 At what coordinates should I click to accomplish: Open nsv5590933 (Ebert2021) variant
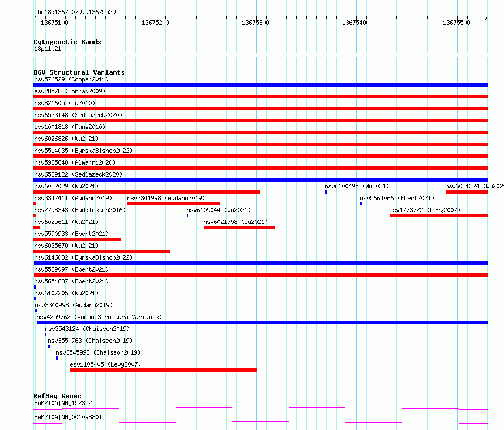[x=71, y=234]
